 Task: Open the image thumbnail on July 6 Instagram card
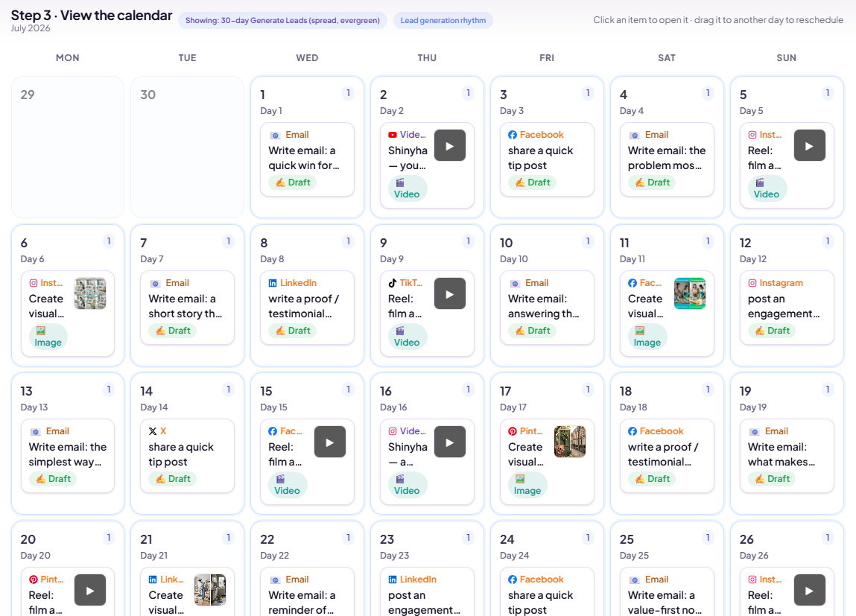(x=90, y=293)
